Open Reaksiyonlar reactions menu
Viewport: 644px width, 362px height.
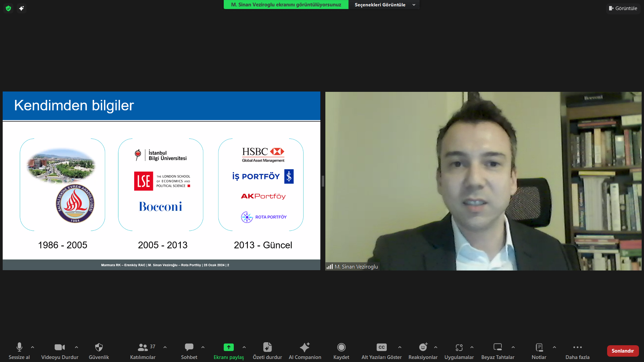[x=423, y=351]
